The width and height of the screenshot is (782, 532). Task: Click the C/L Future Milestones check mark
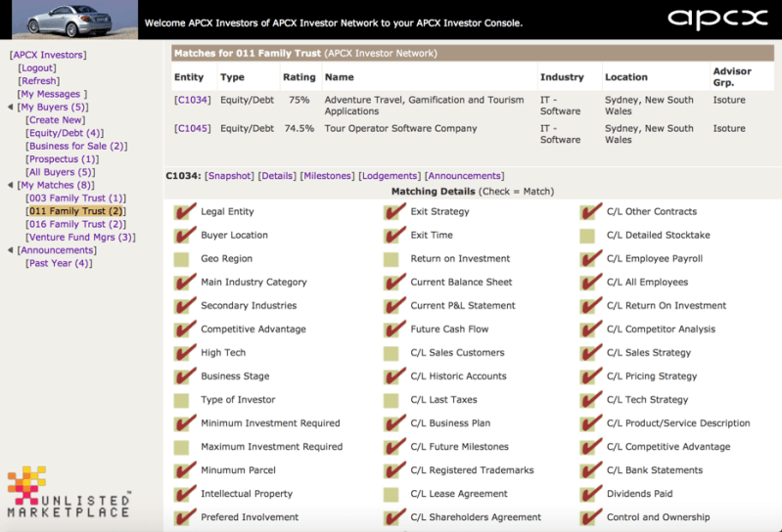pyautogui.click(x=394, y=446)
